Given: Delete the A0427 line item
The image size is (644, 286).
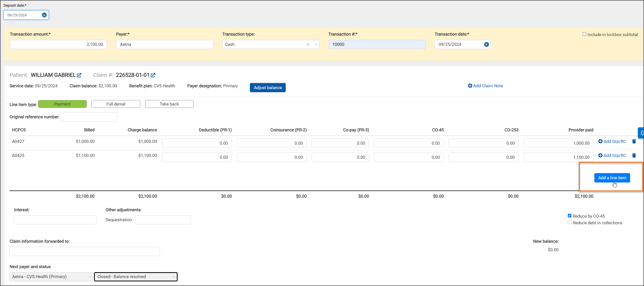Looking at the screenshot, I should point(634,141).
